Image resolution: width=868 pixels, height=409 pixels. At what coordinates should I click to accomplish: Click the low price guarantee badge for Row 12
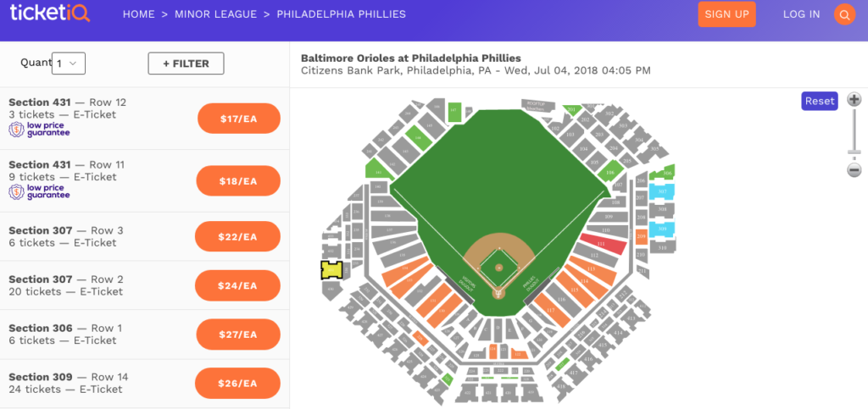click(x=40, y=130)
